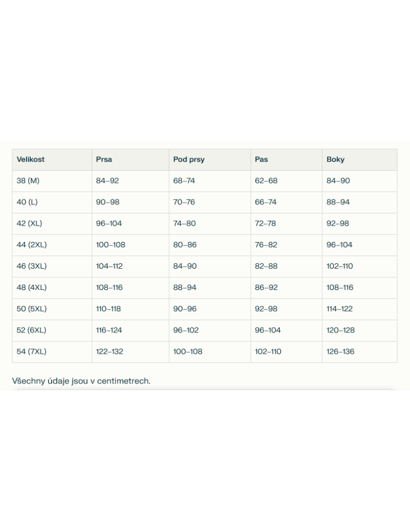Click the 38 (M) size cell
The image size is (410, 532).
(x=28, y=181)
